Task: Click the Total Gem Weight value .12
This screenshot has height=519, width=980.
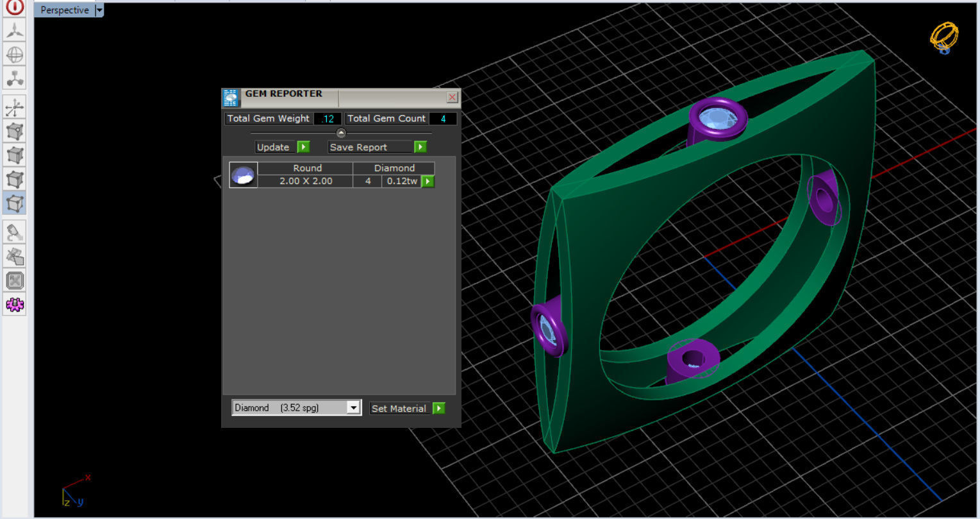Action: [328, 119]
